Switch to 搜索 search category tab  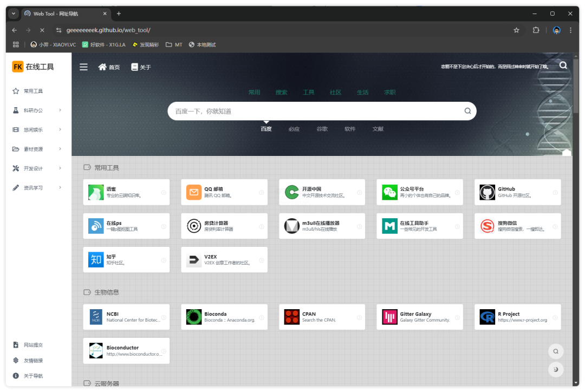click(281, 92)
